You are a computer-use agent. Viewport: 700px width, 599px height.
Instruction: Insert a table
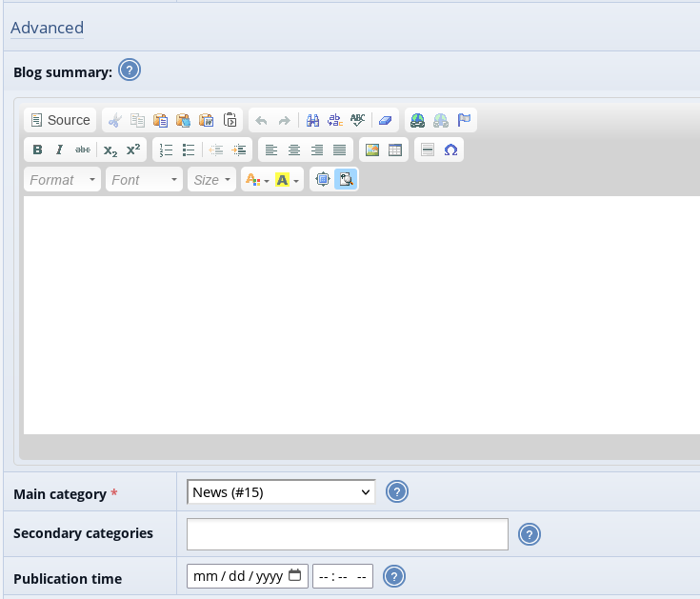click(x=395, y=150)
